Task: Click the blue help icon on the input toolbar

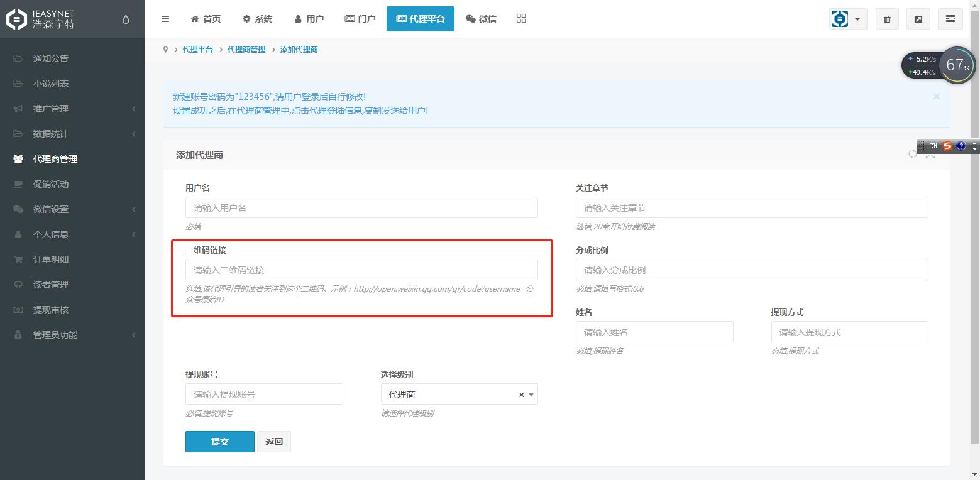Action: click(961, 146)
